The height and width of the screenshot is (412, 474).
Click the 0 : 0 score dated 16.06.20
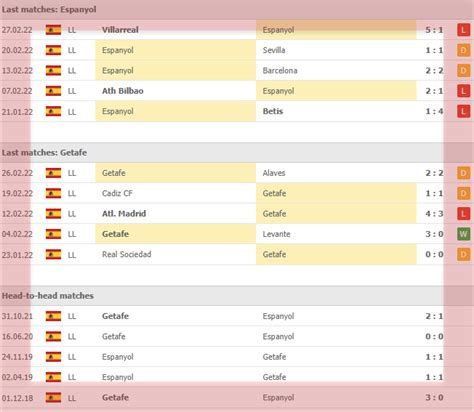click(x=434, y=336)
